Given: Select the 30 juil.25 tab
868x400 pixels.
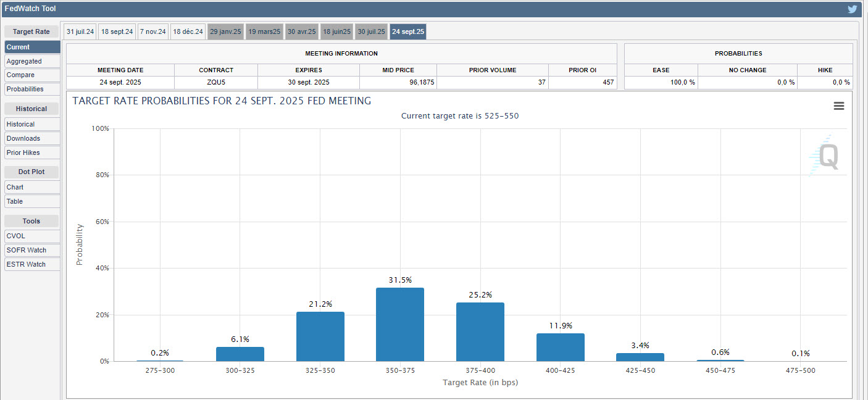Looking at the screenshot, I should click(x=372, y=31).
